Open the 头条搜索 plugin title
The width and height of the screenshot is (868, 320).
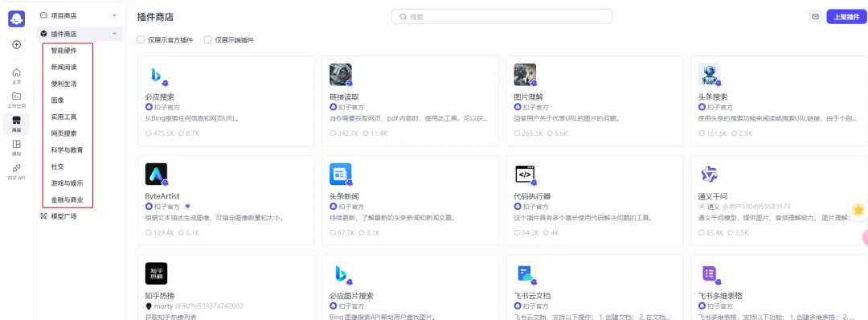pyautogui.click(x=714, y=97)
